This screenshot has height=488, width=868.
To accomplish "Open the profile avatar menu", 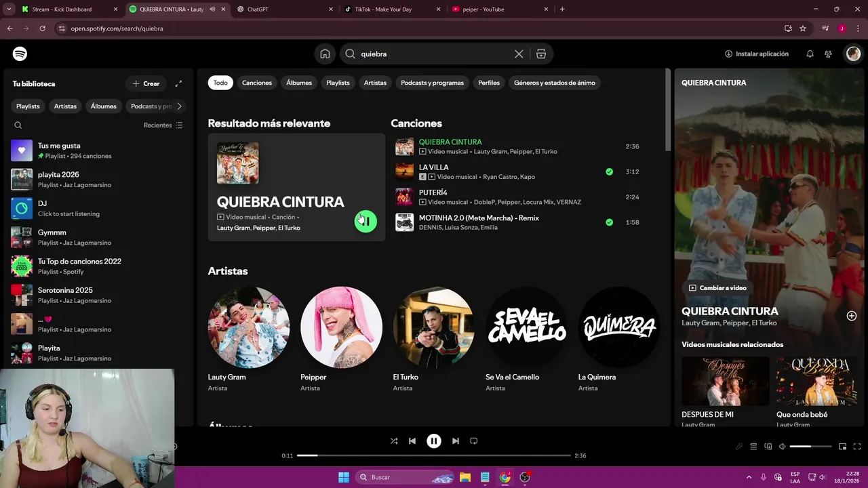I will click(x=852, y=54).
